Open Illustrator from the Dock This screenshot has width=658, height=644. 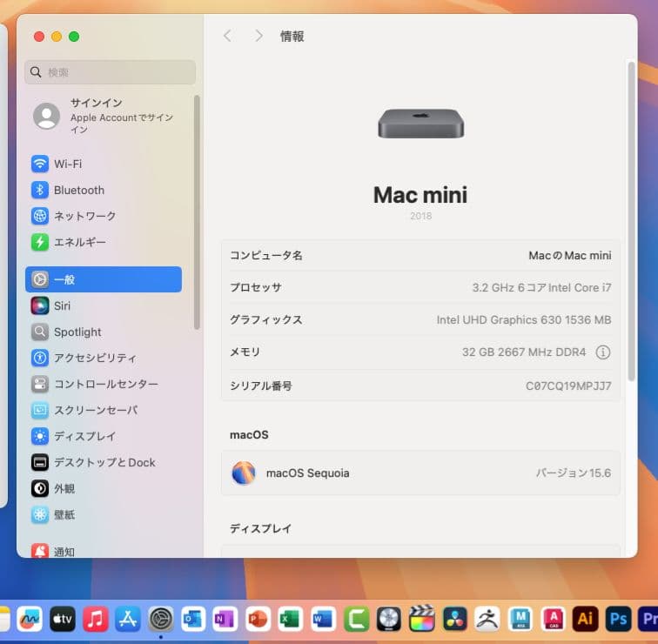pos(586,619)
